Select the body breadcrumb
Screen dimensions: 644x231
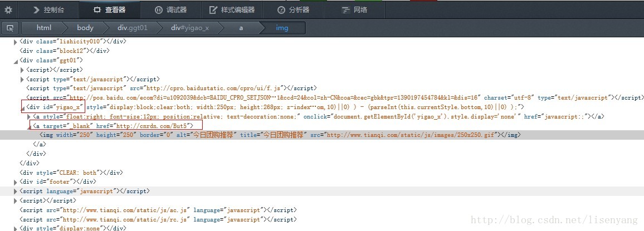(x=85, y=28)
